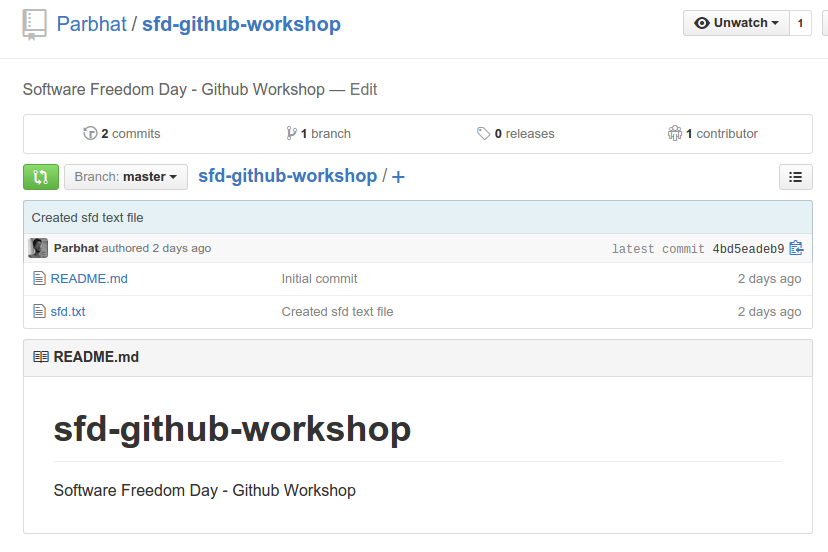This screenshot has width=828, height=552.
Task: Create new file with plus icon
Action: click(x=398, y=177)
